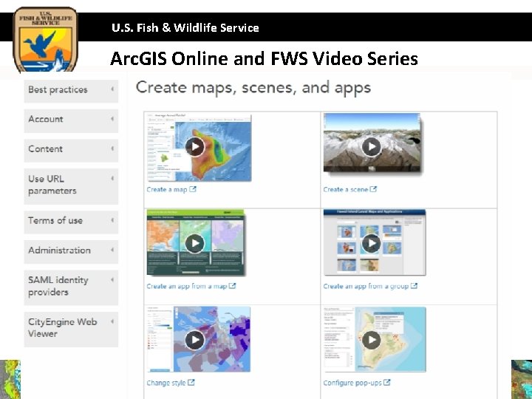Click the Hawaii rainfall map thumbnail
Viewport: 532px width, 399px height.
click(199, 148)
